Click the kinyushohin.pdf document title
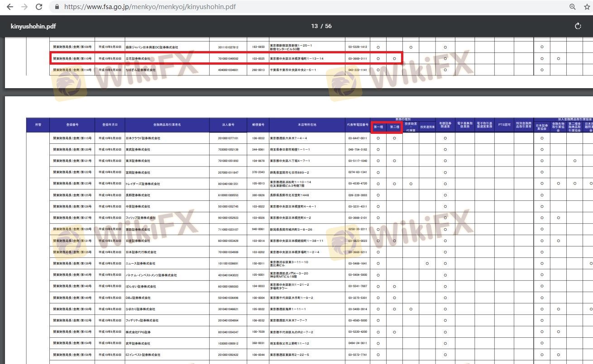The image size is (593, 364). coord(33,26)
